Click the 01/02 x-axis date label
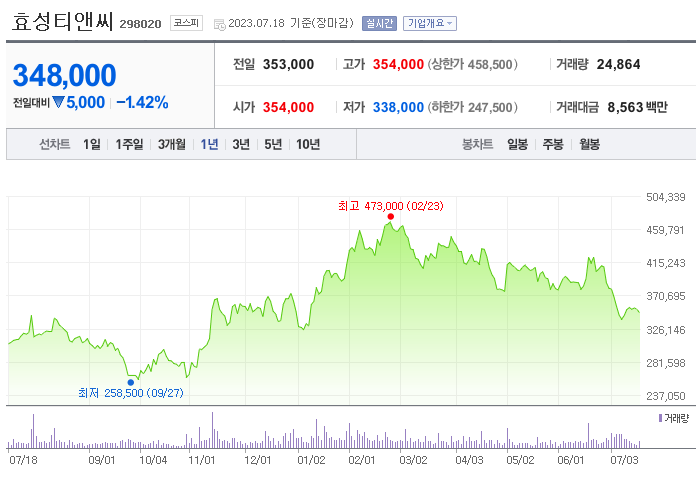The image size is (696, 482). 311,460
